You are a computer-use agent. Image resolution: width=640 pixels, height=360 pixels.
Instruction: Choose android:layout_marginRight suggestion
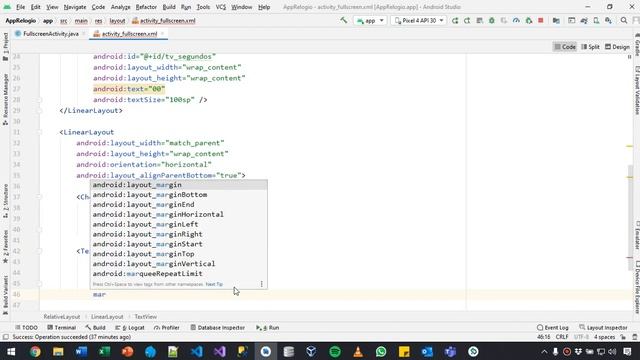(179, 234)
